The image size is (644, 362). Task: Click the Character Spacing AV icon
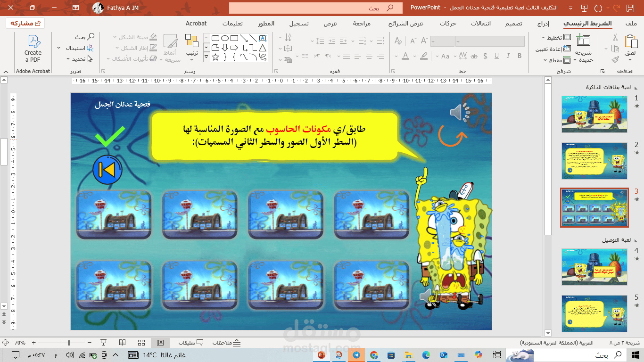462,56
